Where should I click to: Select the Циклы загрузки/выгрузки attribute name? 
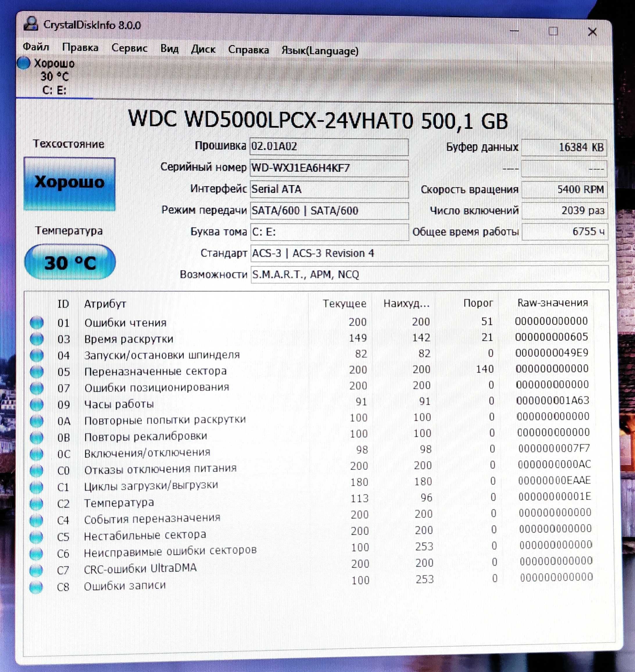[151, 486]
